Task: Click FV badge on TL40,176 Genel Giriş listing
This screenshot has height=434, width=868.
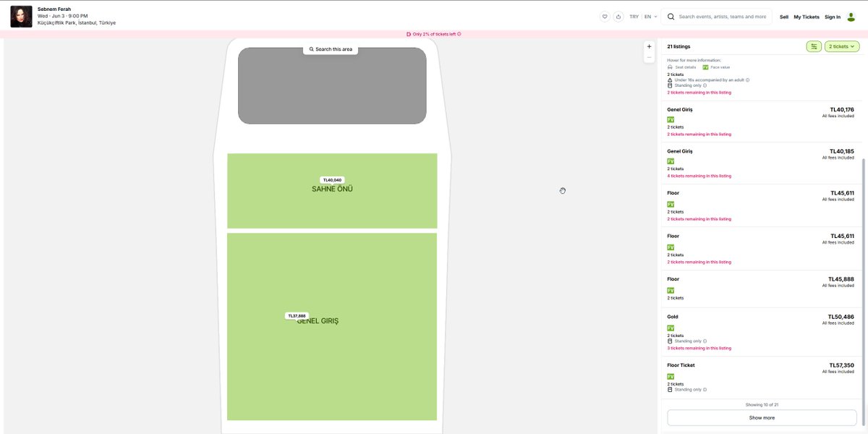Action: click(671, 119)
